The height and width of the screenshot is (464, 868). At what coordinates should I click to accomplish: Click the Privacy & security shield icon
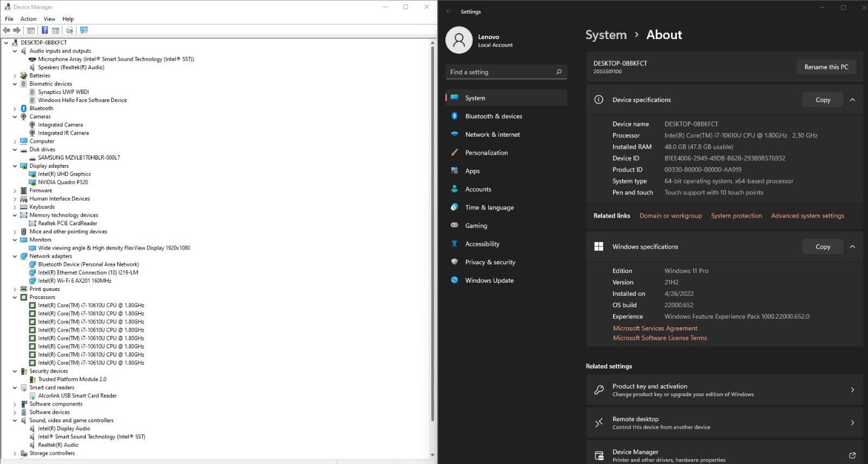(x=455, y=262)
